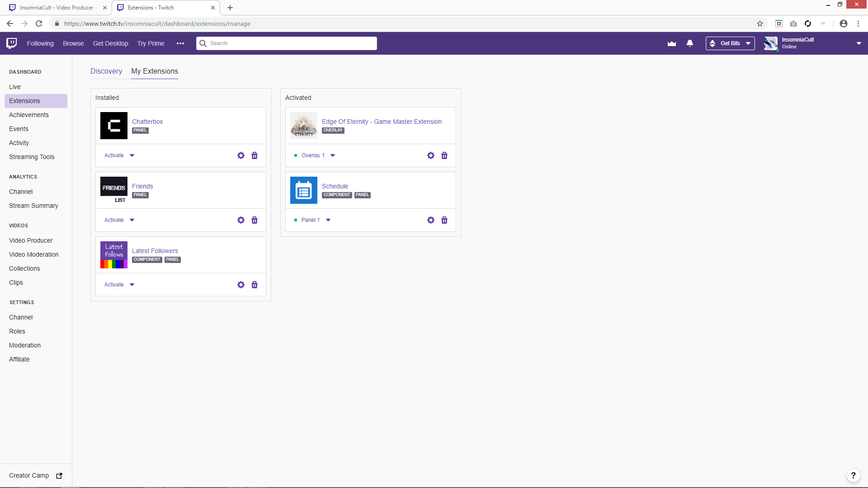Open Achievements in sidebar
This screenshot has height=488, width=868.
pyautogui.click(x=29, y=115)
